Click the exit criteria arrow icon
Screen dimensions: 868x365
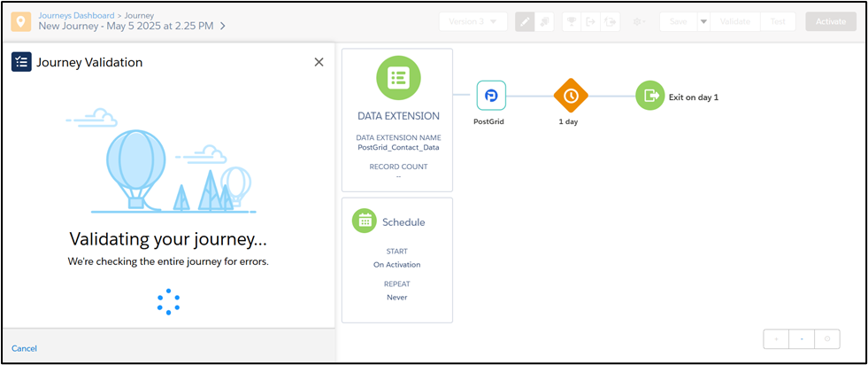pos(591,21)
